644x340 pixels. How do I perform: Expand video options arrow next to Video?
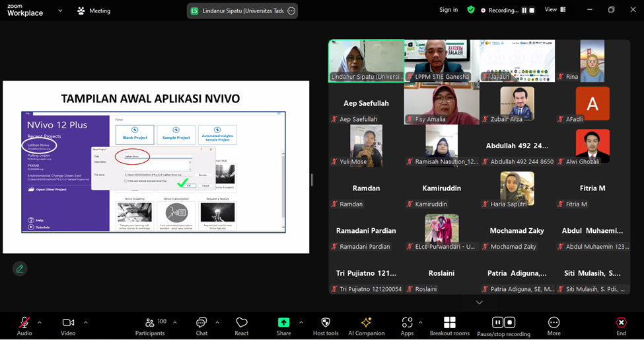85,323
